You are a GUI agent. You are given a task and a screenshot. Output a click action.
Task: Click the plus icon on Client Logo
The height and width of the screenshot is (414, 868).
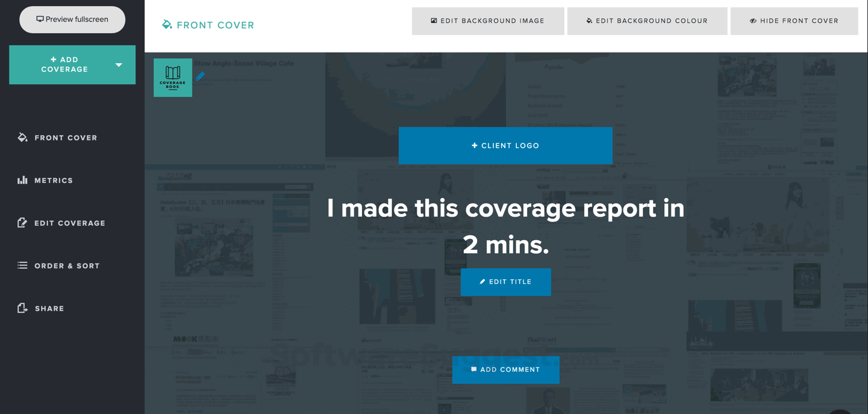pyautogui.click(x=475, y=146)
